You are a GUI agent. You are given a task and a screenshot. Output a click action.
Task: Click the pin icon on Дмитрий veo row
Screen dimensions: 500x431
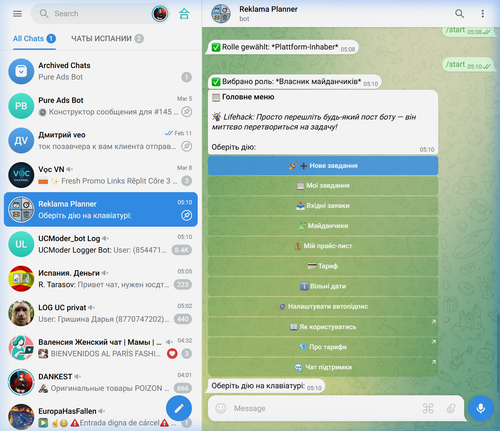point(187,146)
